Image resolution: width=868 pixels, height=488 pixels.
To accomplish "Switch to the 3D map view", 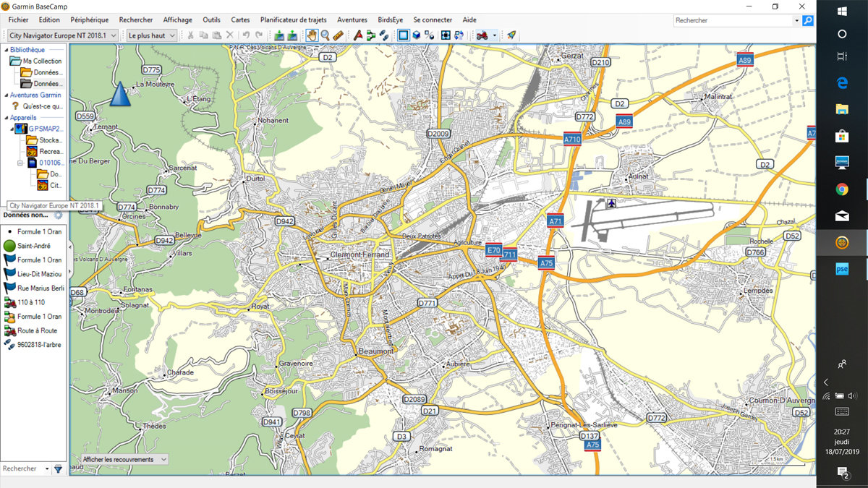I will pos(417,35).
